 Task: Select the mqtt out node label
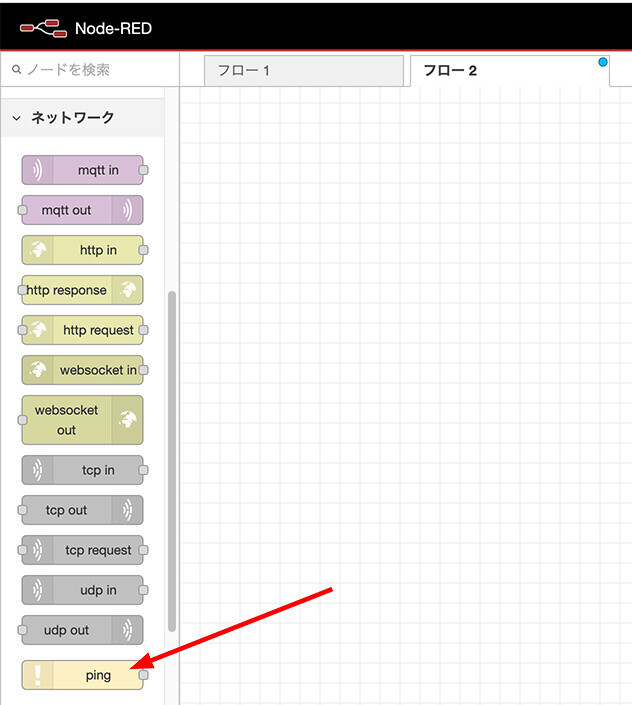click(67, 210)
